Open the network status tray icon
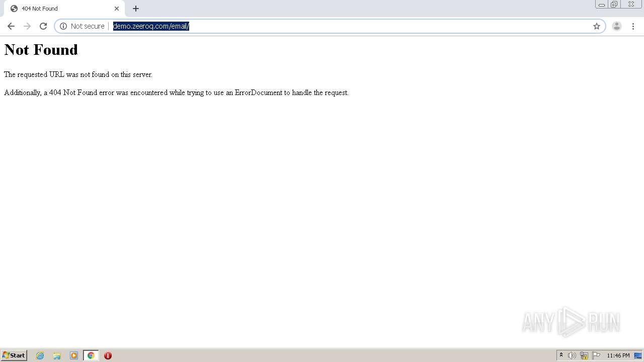Viewport: 644px width, 362px height. [x=584, y=355]
